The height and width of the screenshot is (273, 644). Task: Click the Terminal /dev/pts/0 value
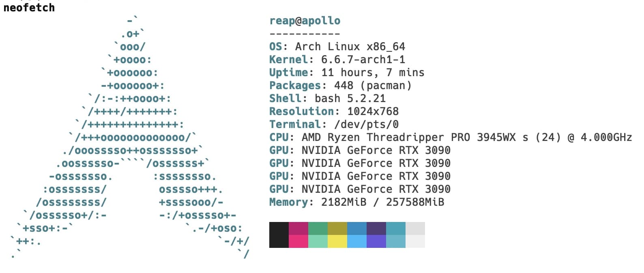pyautogui.click(x=366, y=124)
